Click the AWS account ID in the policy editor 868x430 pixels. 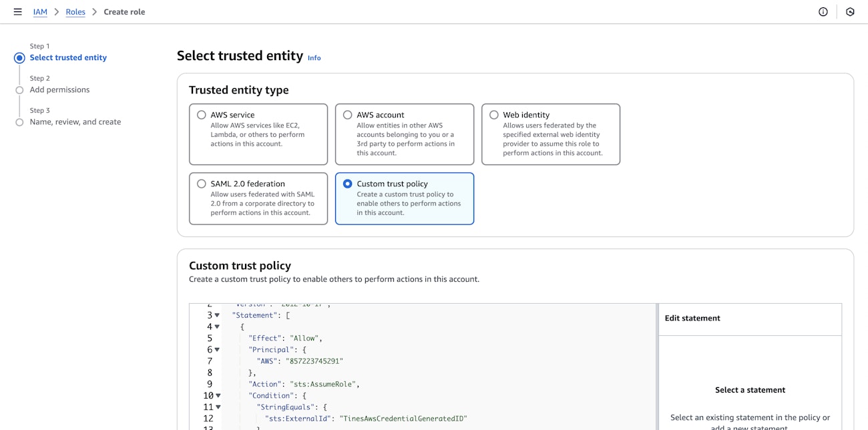pos(314,361)
